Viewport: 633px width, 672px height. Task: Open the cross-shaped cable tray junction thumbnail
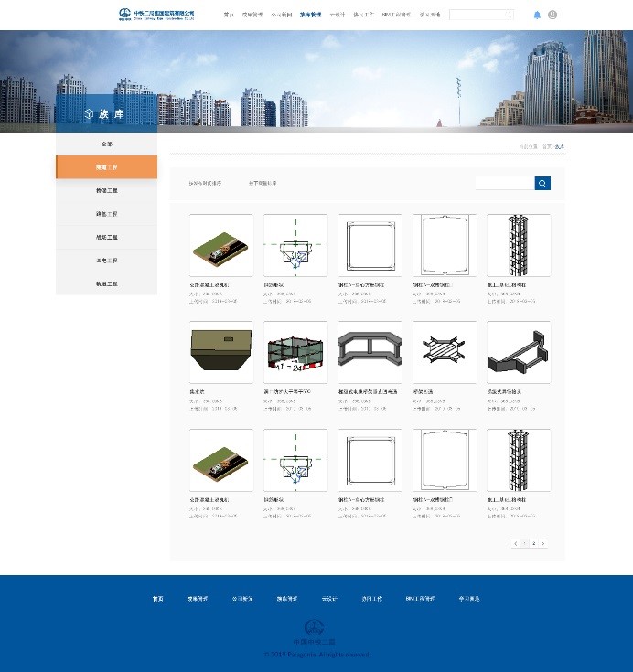(445, 352)
